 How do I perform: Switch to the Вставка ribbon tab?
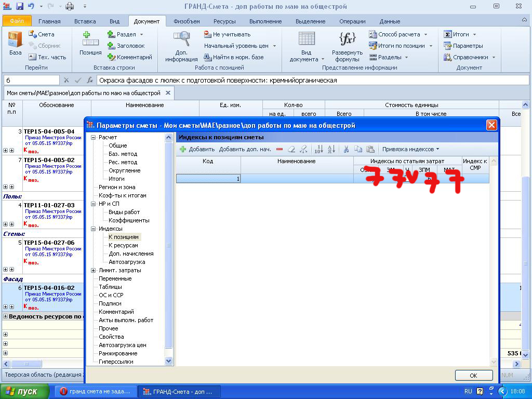85,21
